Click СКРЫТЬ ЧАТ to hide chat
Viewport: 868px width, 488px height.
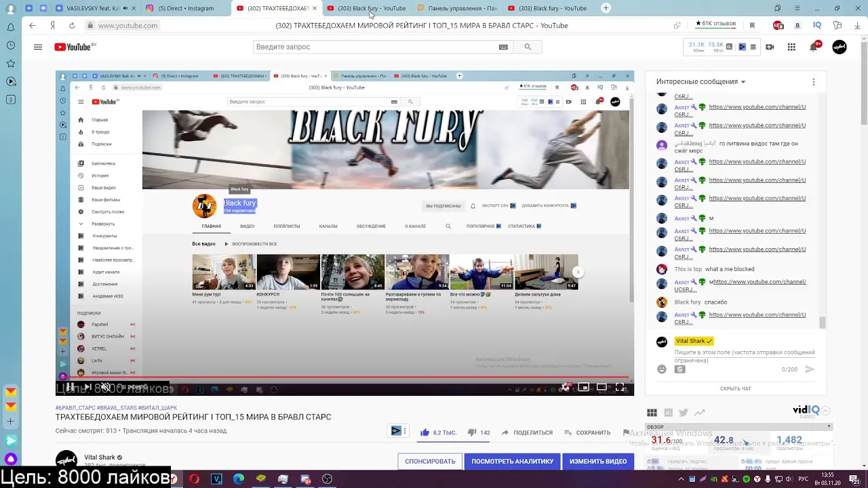pyautogui.click(x=736, y=388)
